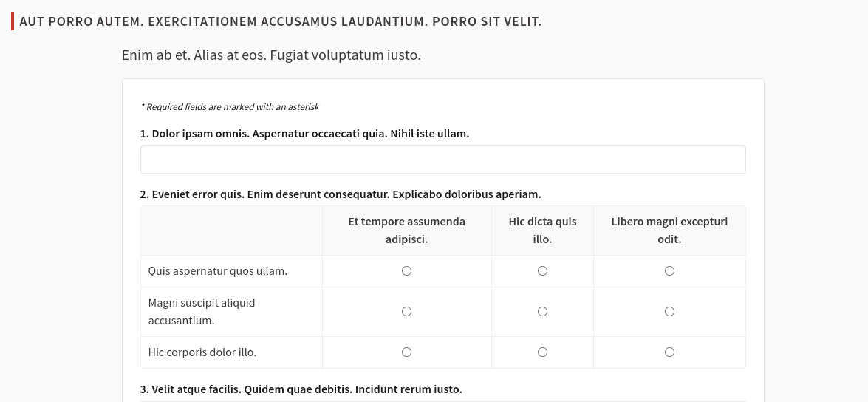Choose 'Hic dicta quis illo' for Magni suscipit row

click(542, 312)
